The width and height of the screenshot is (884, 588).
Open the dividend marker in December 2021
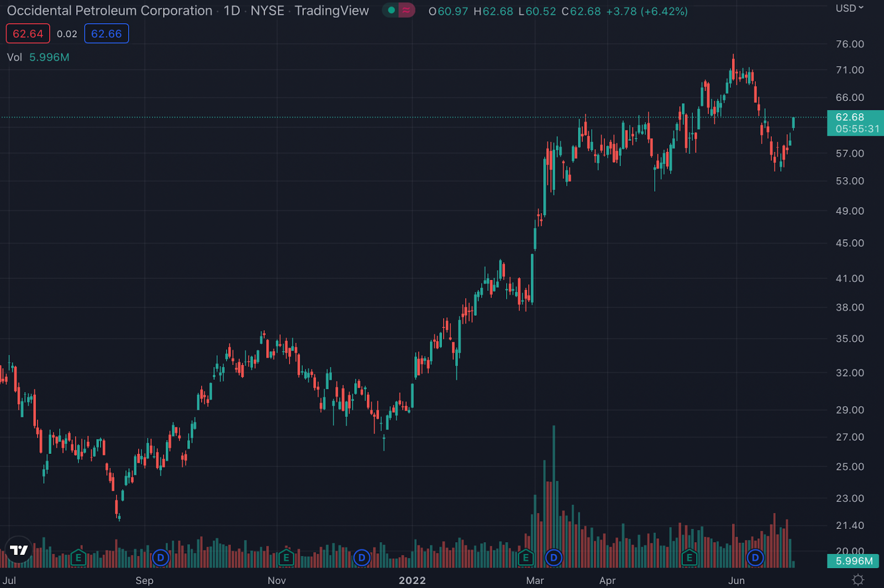tap(361, 558)
